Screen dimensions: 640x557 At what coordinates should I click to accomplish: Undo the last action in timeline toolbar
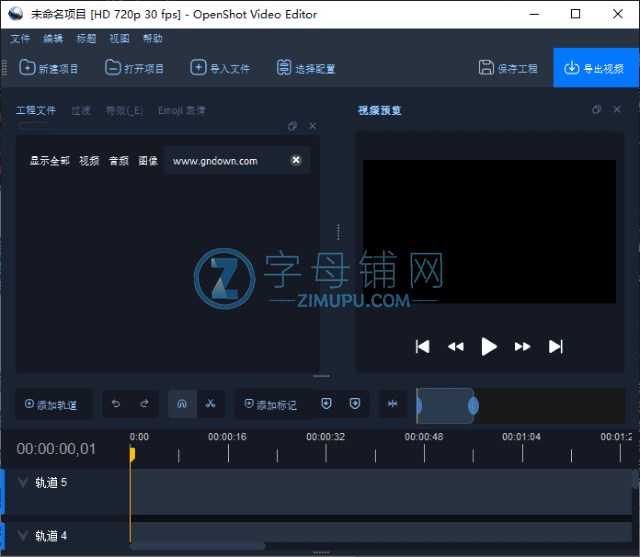tap(116, 404)
